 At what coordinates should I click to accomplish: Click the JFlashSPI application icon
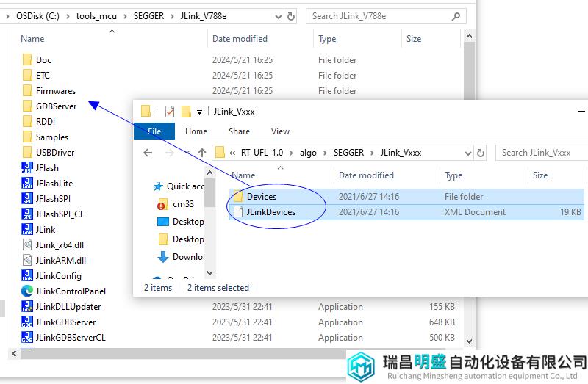pyautogui.click(x=27, y=198)
